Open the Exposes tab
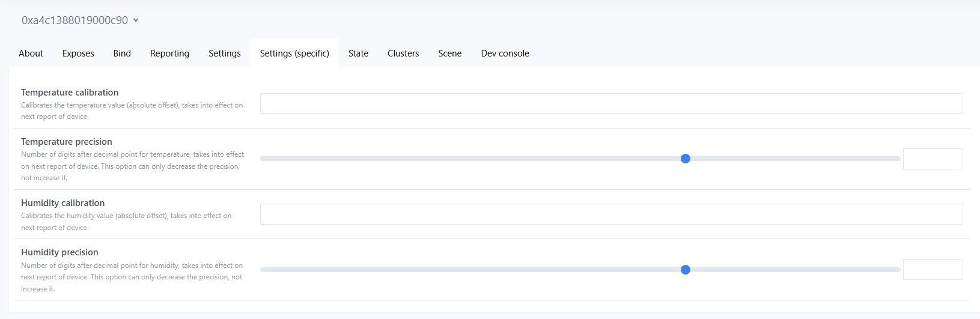The image size is (980, 319). [78, 53]
